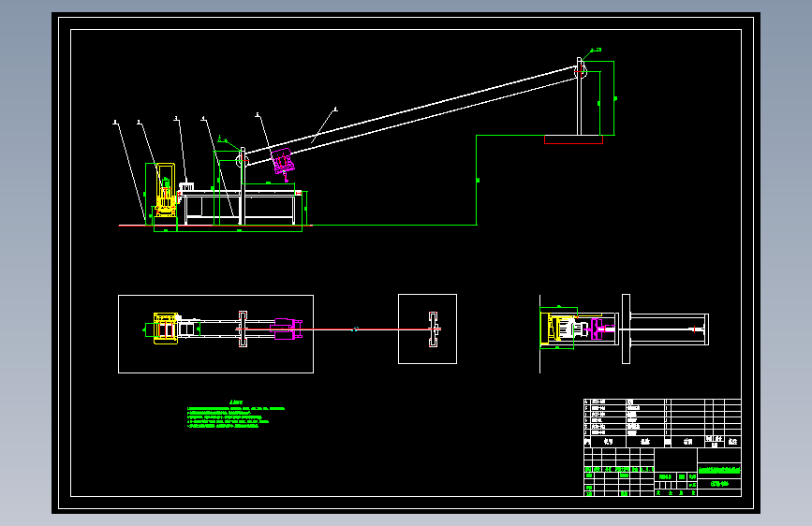Click part callout number 3 leader label
The width and height of the screenshot is (812, 526).
tap(176, 119)
